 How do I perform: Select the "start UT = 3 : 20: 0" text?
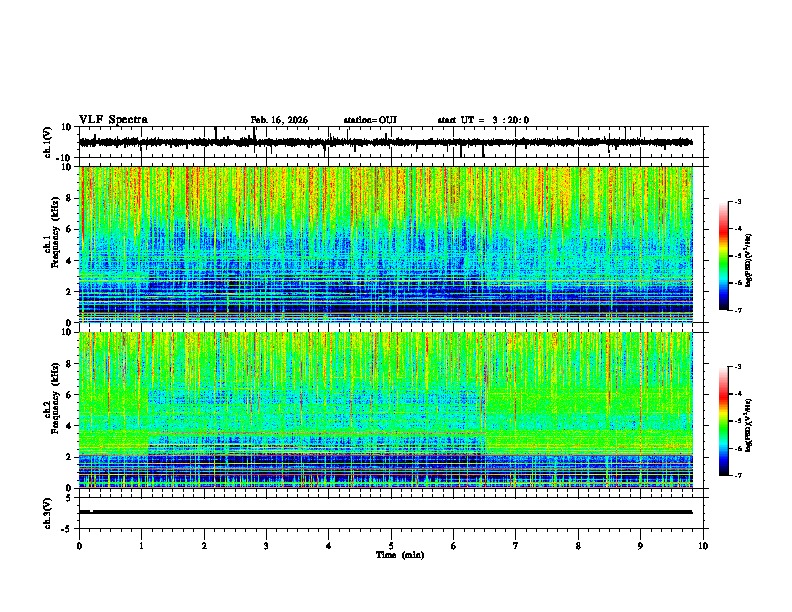[483, 120]
